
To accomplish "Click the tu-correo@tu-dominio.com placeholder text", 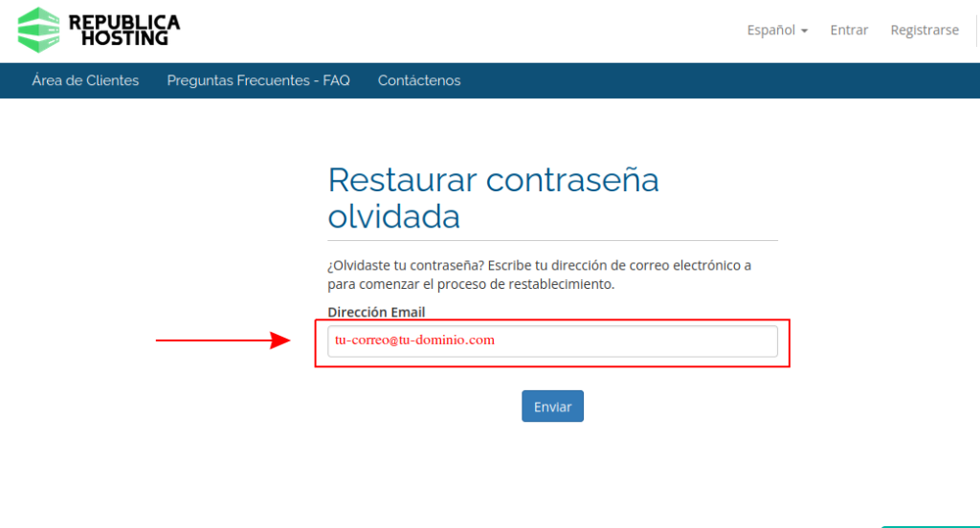I will coord(414,340).
